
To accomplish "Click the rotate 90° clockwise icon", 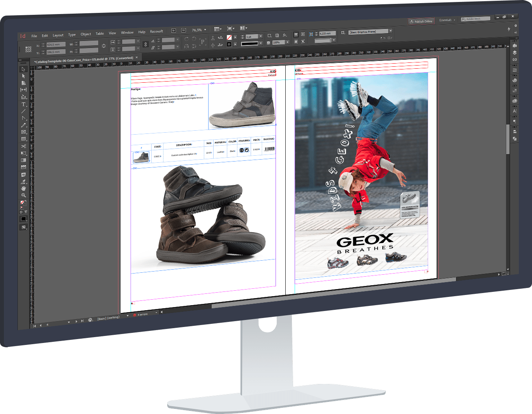I will 187,39.
